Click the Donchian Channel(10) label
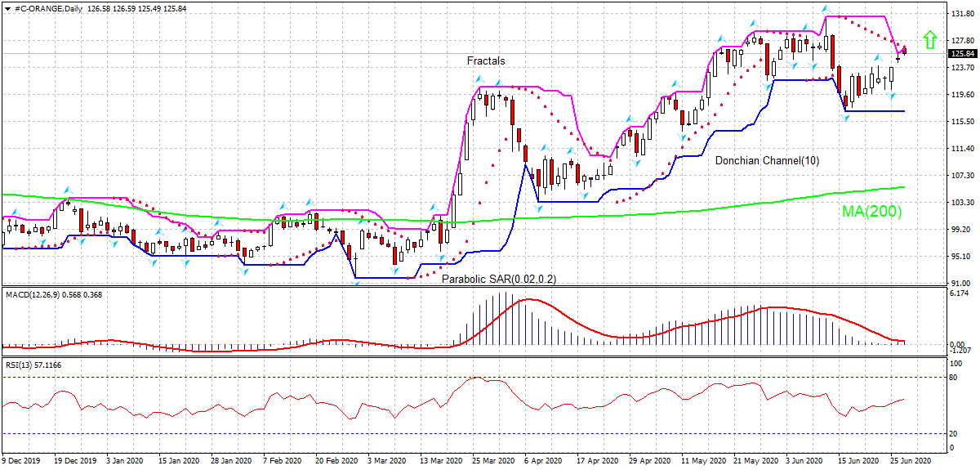The image size is (980, 470). [767, 161]
